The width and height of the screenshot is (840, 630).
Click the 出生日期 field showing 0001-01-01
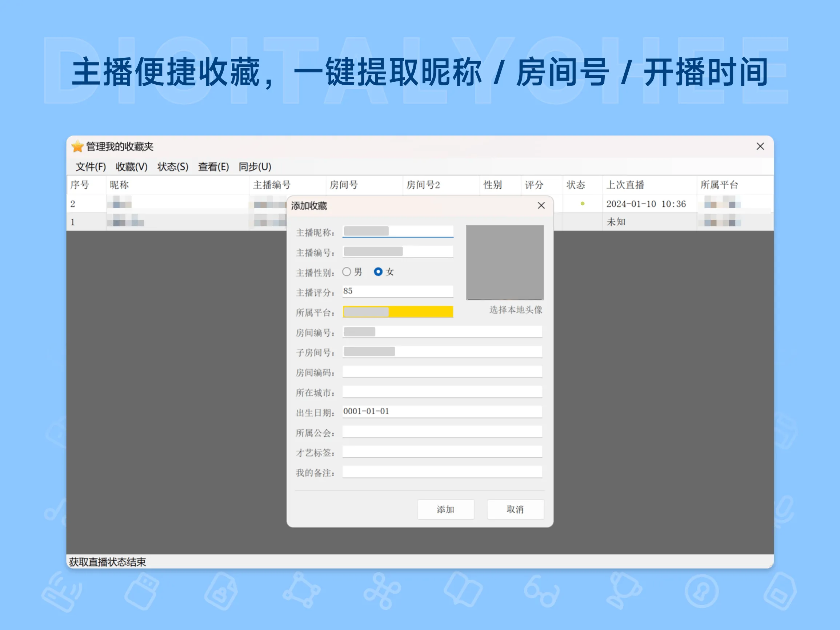(442, 411)
